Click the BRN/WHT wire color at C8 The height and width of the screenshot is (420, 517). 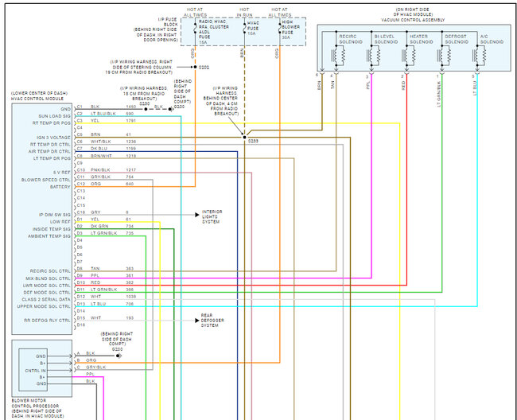pyautogui.click(x=101, y=156)
